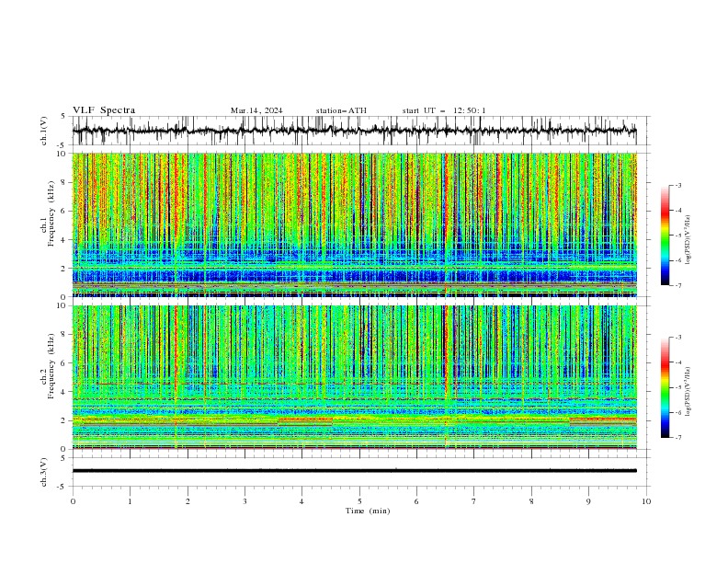Click the ch.3 flat voltage trace
728x563 pixels.
354,471
